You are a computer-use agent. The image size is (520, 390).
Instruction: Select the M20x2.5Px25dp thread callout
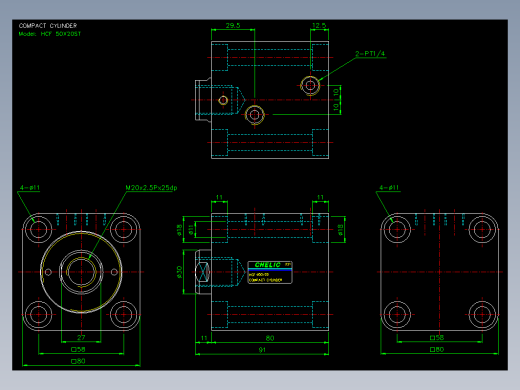tap(151, 188)
